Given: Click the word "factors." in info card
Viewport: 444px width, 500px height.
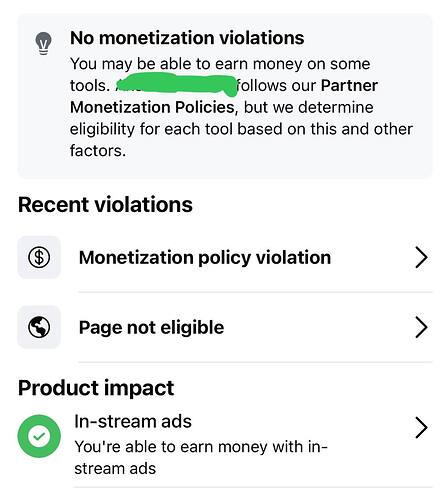Looking at the screenshot, I should pos(98,151).
